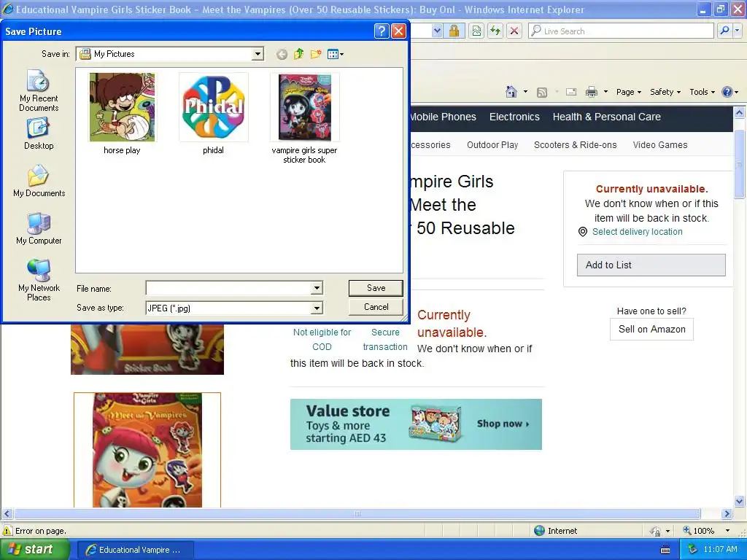Click the horizontal scrollbar of the page
Viewport: 747px width, 560px height.
(357, 514)
